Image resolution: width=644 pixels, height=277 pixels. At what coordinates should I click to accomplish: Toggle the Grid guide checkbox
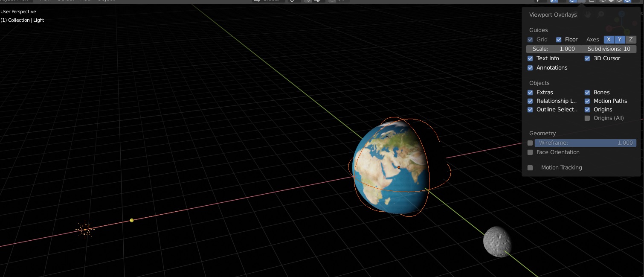coord(530,40)
